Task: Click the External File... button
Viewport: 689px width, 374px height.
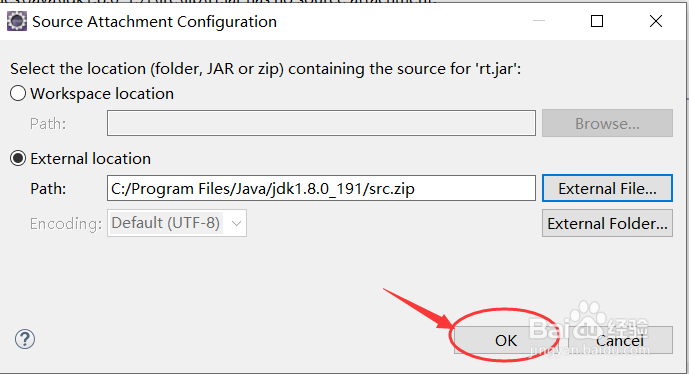Action: tap(607, 188)
